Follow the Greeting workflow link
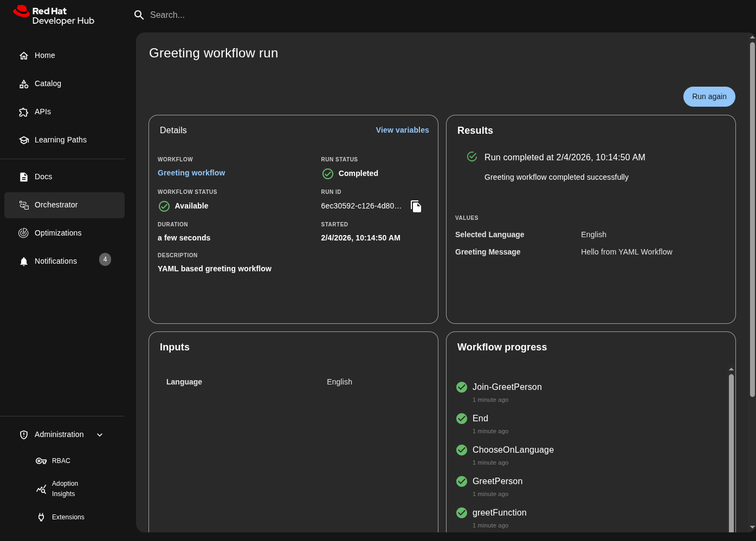 [x=191, y=173]
